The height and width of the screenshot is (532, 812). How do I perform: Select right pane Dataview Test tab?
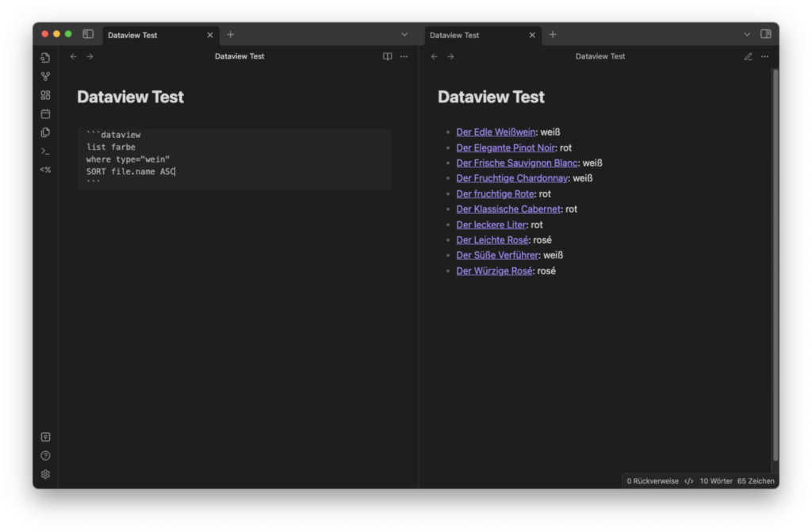[x=483, y=35]
